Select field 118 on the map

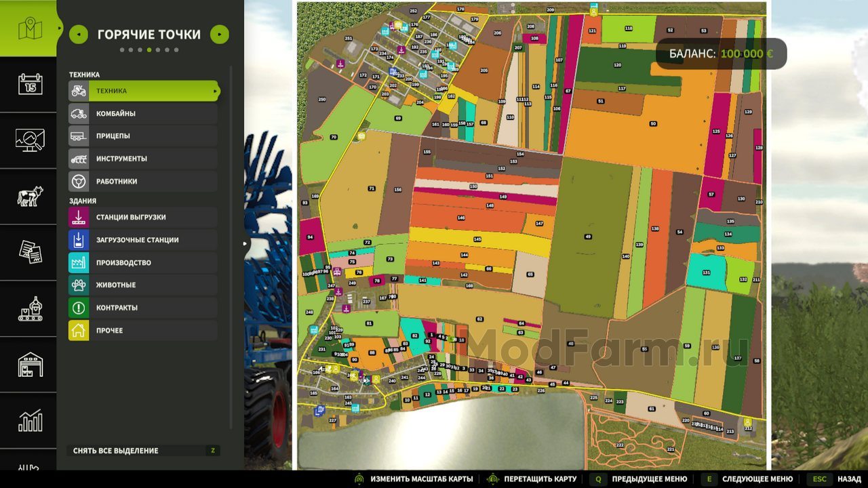pos(629,28)
